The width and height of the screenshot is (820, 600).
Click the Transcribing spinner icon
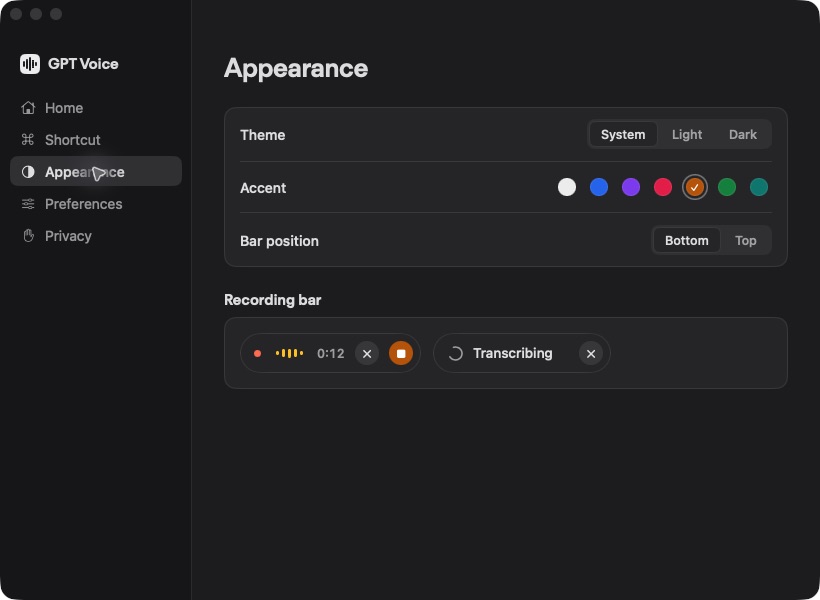[x=455, y=354]
